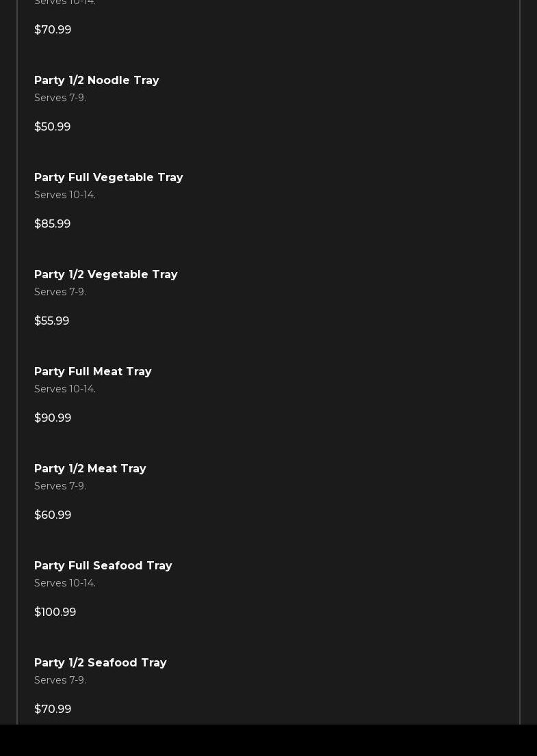Choose the Party 1/2 Seafood Tray title
The width and height of the screenshot is (537, 756).
[101, 663]
